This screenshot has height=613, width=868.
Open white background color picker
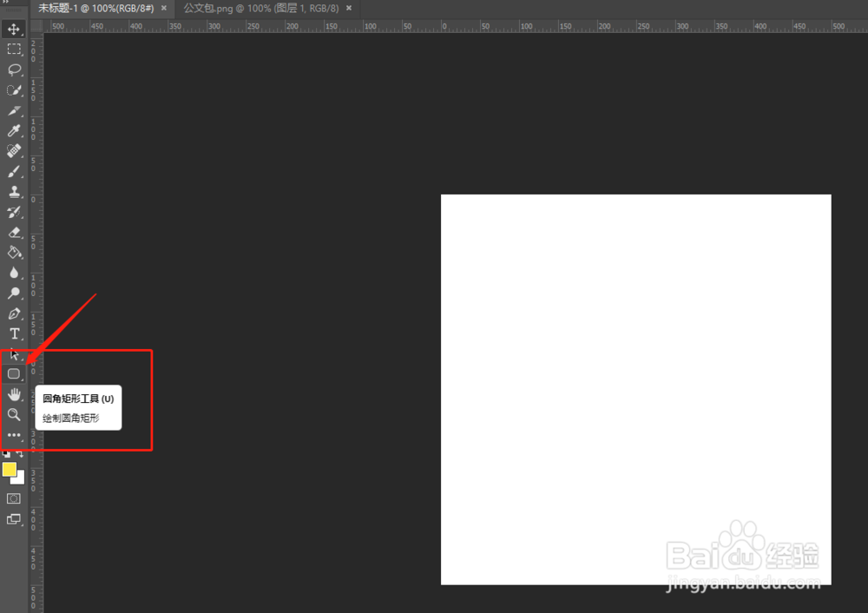coord(21,479)
